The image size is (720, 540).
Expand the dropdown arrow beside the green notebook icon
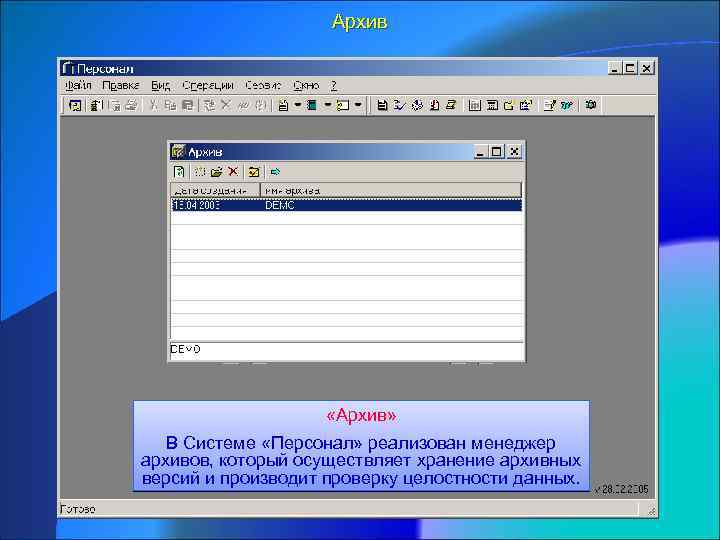(x=327, y=105)
